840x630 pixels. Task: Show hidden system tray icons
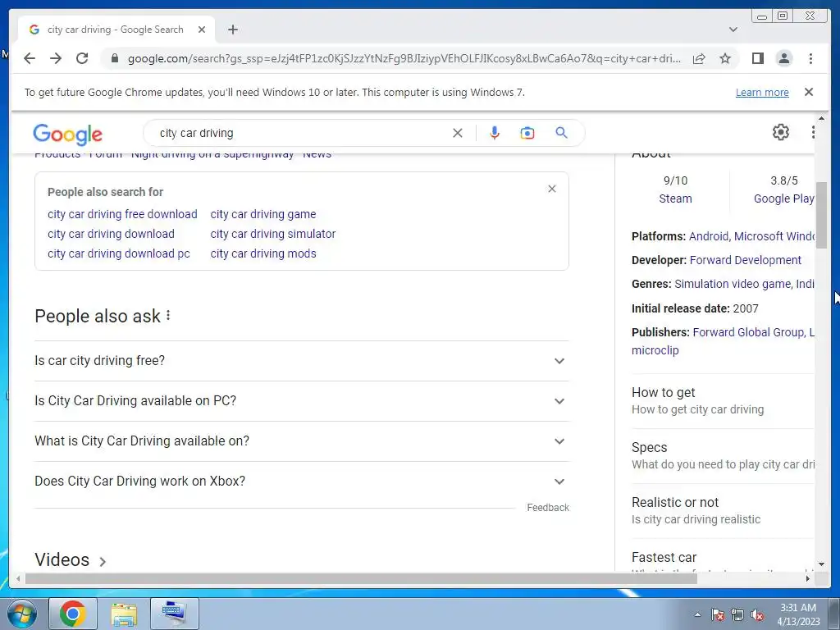point(697,614)
